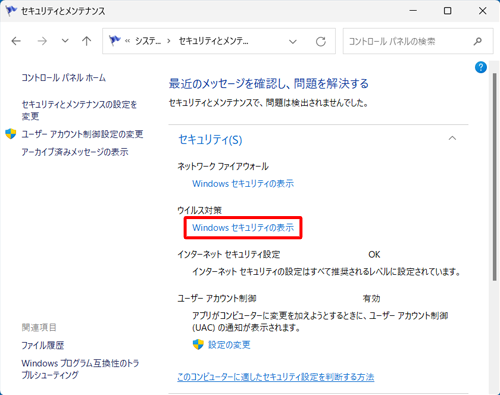
Task: Refresh the page with the reload icon
Action: 321,42
